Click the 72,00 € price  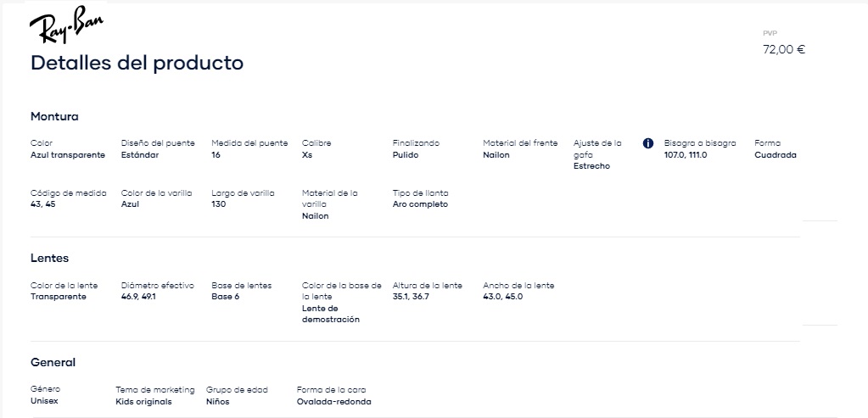pyautogui.click(x=784, y=50)
